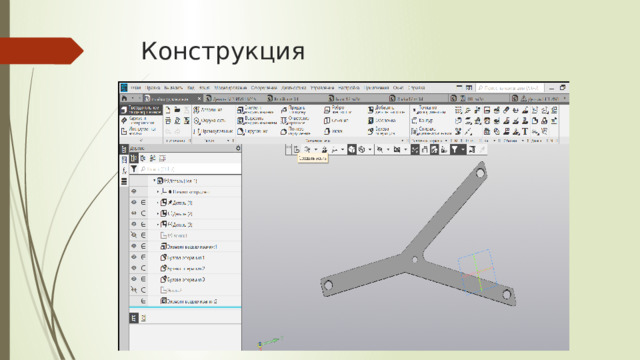Click the KOMPAS application logo icon
The width and height of the screenshot is (640, 360).
pos(124,88)
